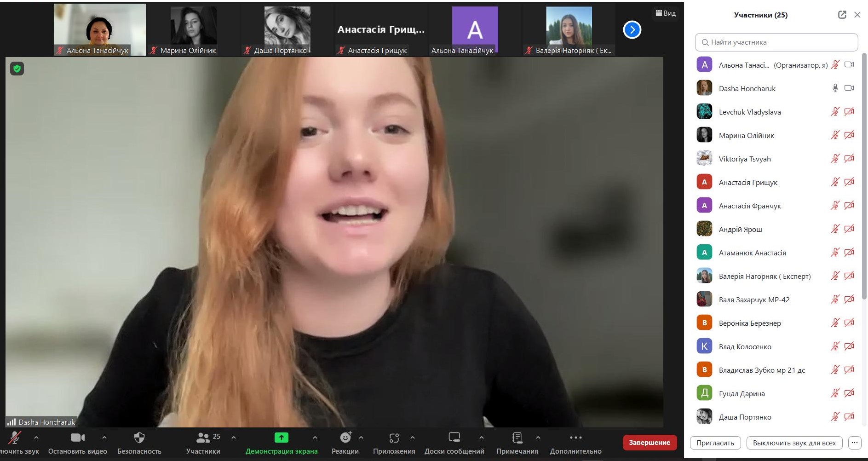The image size is (868, 461).
Task: Click the green encryption shield badge
Action: pyautogui.click(x=17, y=69)
